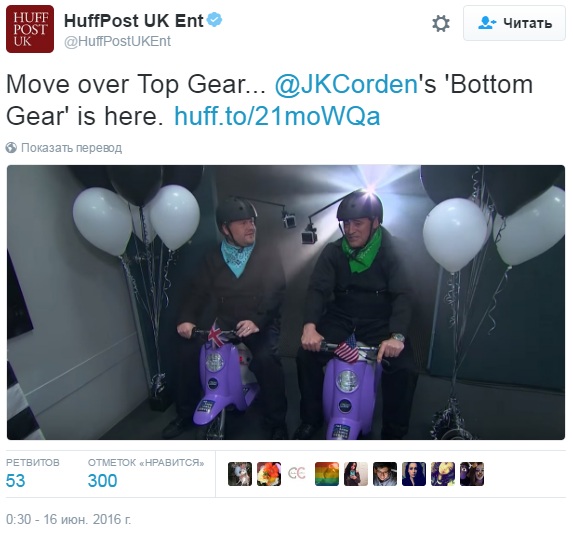The height and width of the screenshot is (539, 573).
Task: Open the tweet timestamp 0:30 - 16 июн. 2016
Action: [68, 519]
